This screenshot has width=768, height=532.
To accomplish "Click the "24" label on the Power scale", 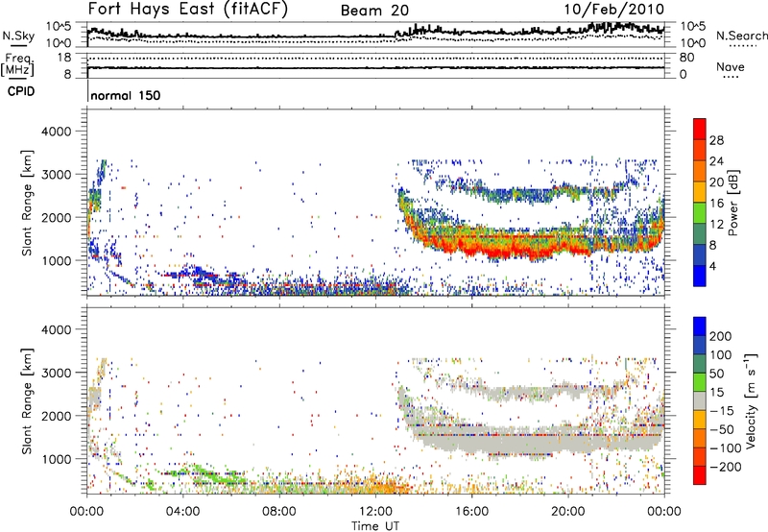I will (716, 161).
